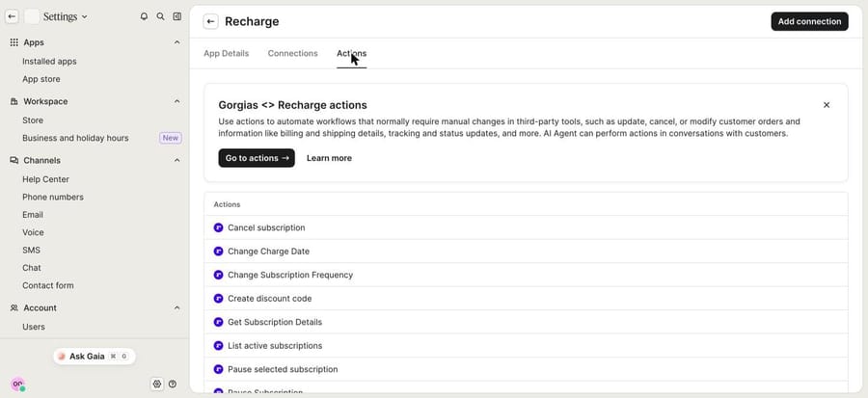Click the Recharge icon for Cancel subscription
This screenshot has width=868, height=398.
tap(218, 227)
